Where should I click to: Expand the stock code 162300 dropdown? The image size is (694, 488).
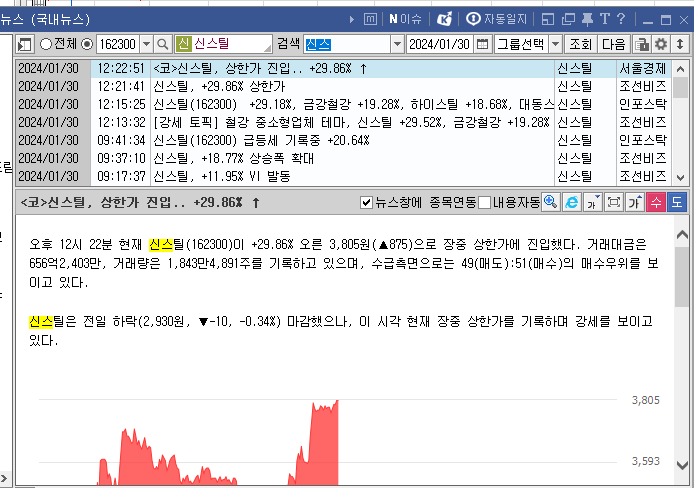coord(146,44)
